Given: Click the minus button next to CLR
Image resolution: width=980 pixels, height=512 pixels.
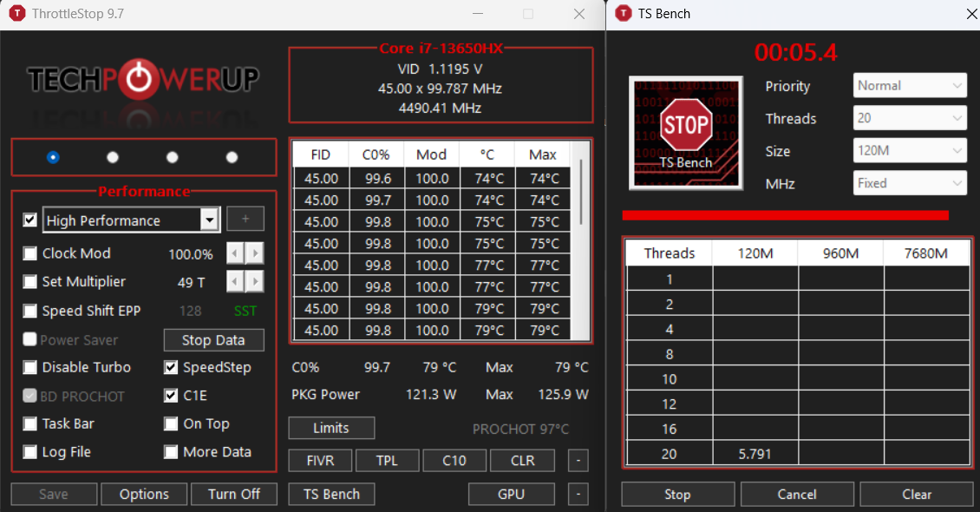Looking at the screenshot, I should (578, 461).
